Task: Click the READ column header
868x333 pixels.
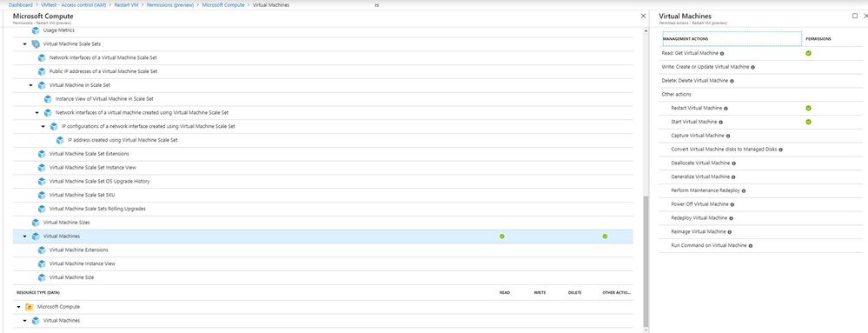Action: click(504, 292)
